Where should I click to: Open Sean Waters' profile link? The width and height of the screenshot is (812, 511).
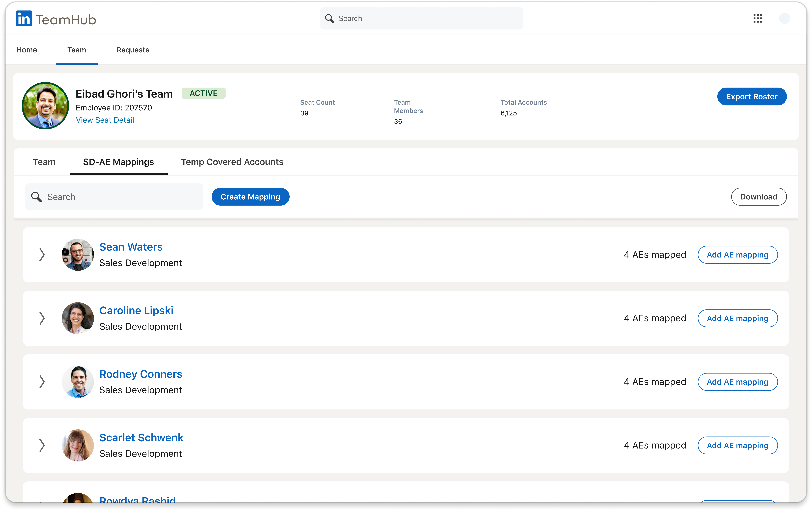[x=131, y=247]
